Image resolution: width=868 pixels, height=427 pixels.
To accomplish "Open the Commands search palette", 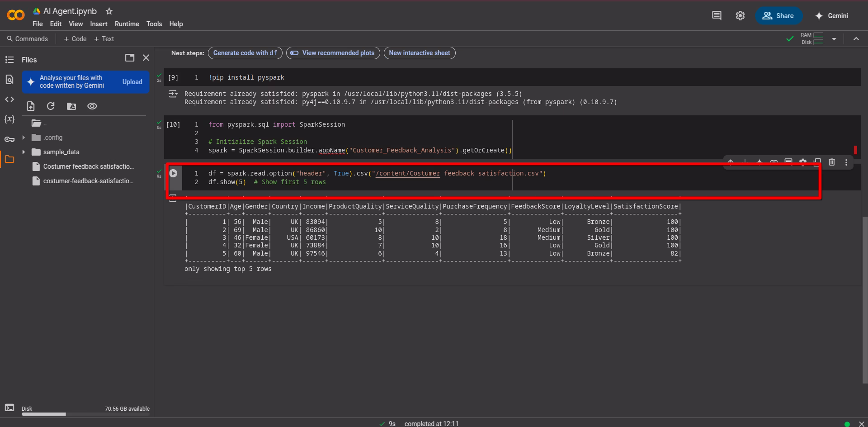I will [x=27, y=39].
